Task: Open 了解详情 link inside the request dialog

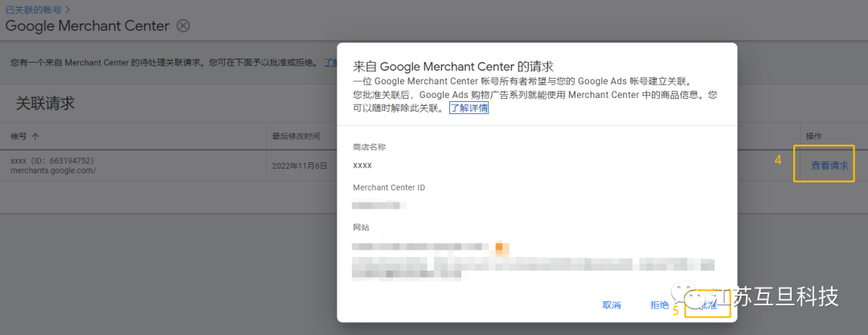Action: tap(469, 108)
